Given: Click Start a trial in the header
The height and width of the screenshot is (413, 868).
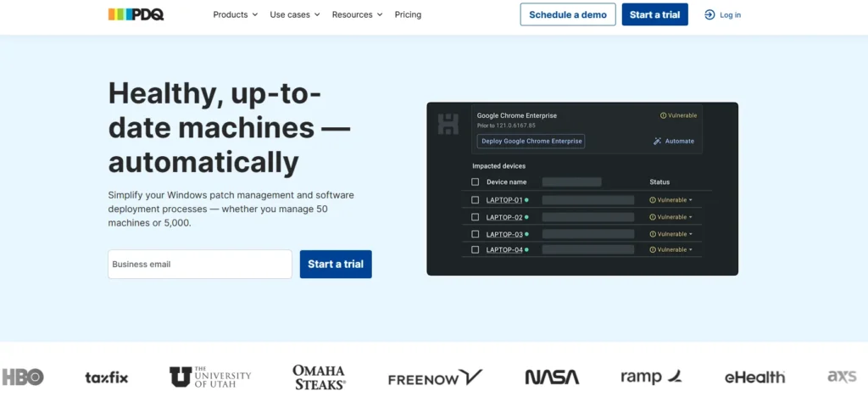Looking at the screenshot, I should point(655,14).
